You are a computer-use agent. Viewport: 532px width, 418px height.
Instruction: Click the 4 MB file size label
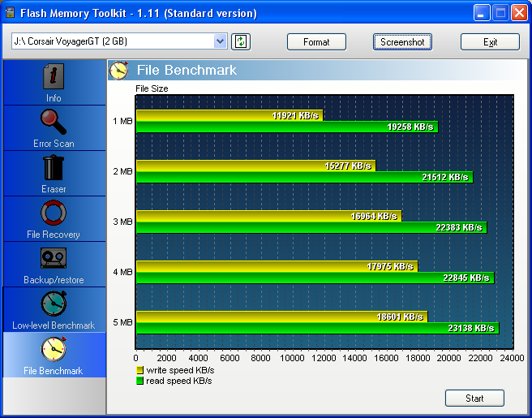pyautogui.click(x=122, y=272)
